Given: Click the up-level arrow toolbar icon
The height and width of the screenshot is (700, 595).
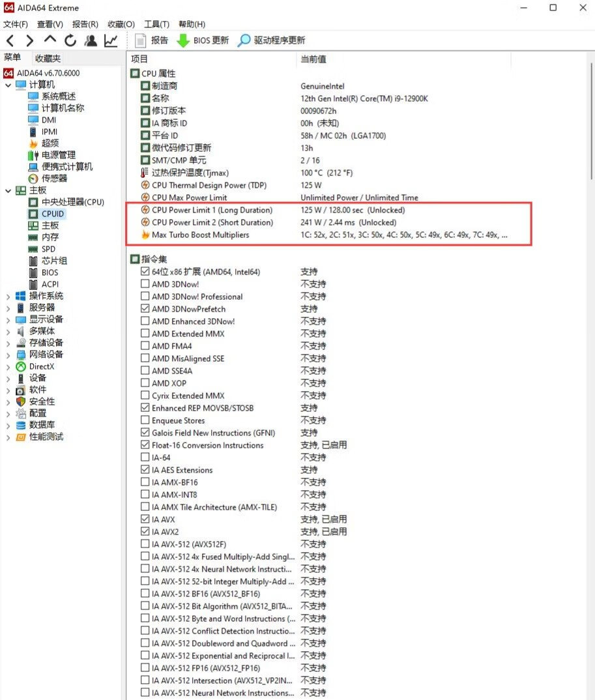Looking at the screenshot, I should 50,40.
